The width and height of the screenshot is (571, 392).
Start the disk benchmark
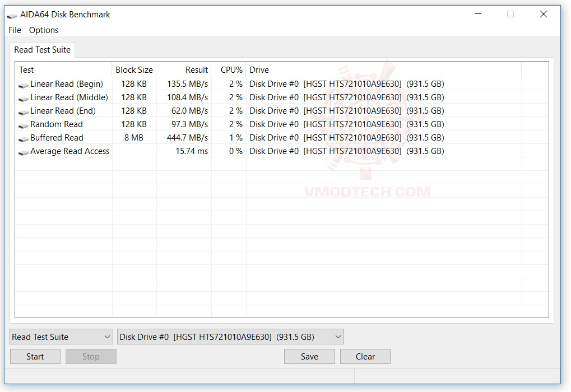tap(35, 356)
